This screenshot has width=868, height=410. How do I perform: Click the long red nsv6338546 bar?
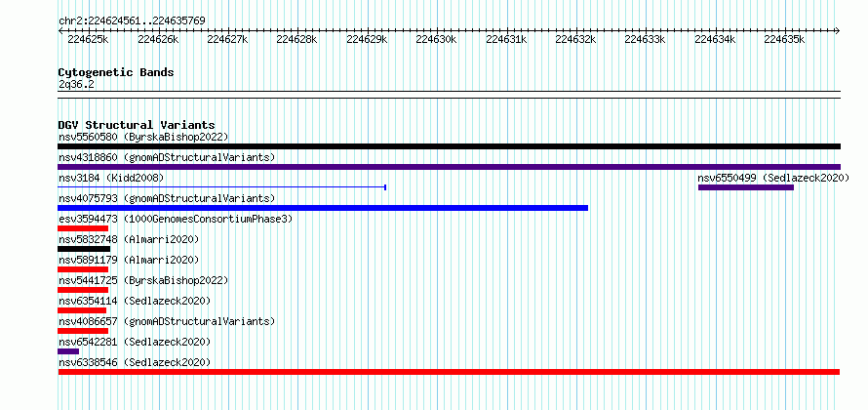click(x=449, y=372)
